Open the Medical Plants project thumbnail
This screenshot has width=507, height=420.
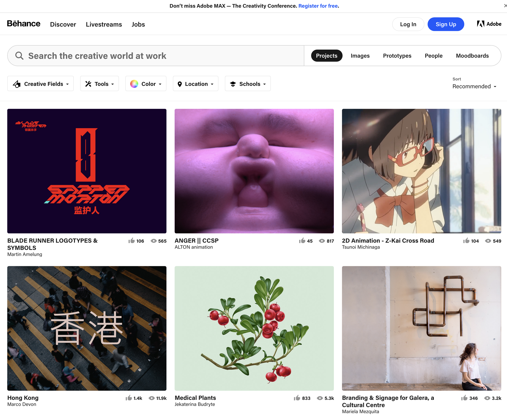(254, 328)
